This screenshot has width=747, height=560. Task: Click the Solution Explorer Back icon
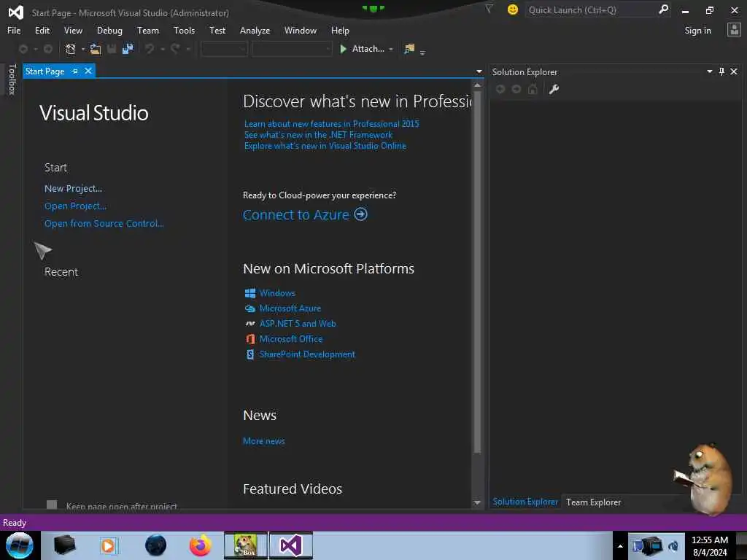coord(500,89)
